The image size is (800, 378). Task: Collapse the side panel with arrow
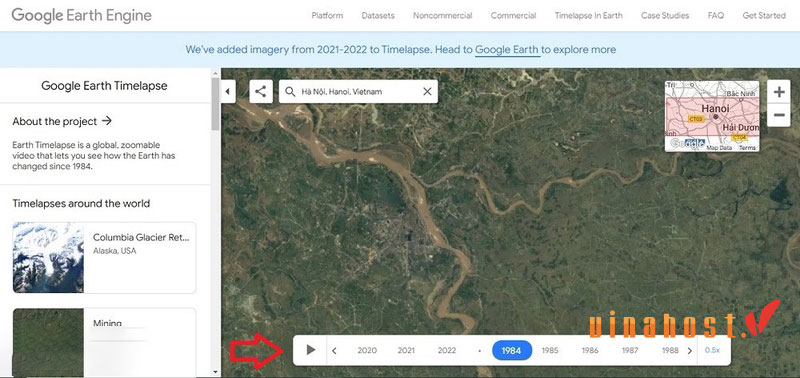(228, 91)
